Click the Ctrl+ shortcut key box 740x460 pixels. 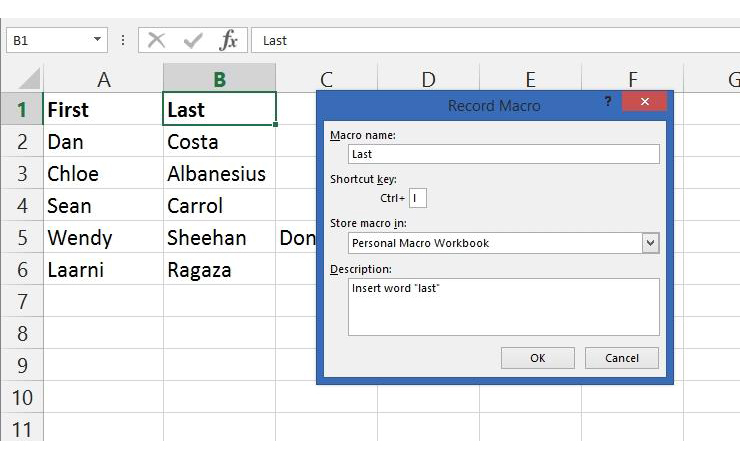tap(417, 198)
